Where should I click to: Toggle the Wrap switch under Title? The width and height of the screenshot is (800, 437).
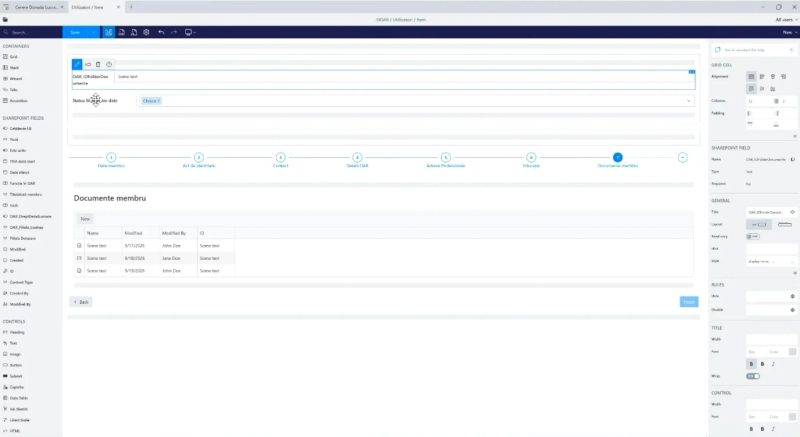click(x=753, y=376)
